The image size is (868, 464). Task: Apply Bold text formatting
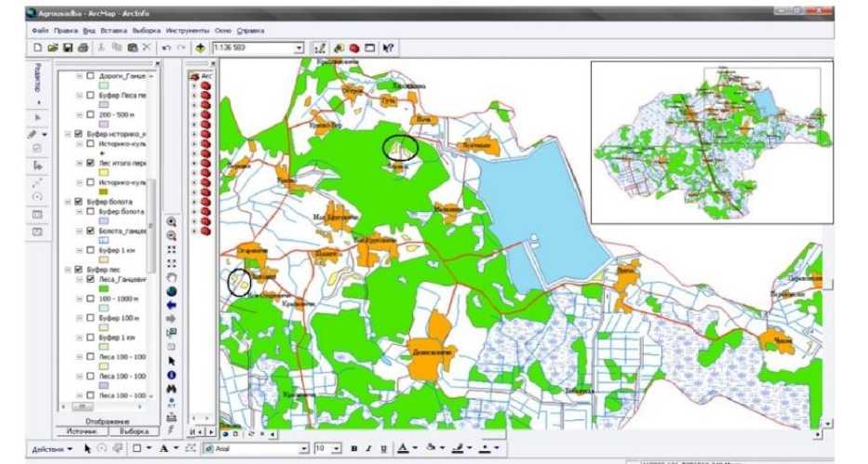354,449
